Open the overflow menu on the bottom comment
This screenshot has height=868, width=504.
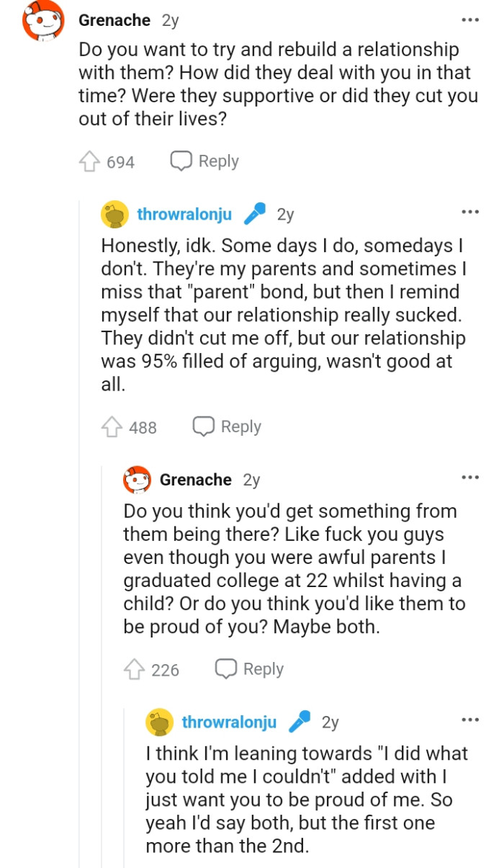click(469, 720)
